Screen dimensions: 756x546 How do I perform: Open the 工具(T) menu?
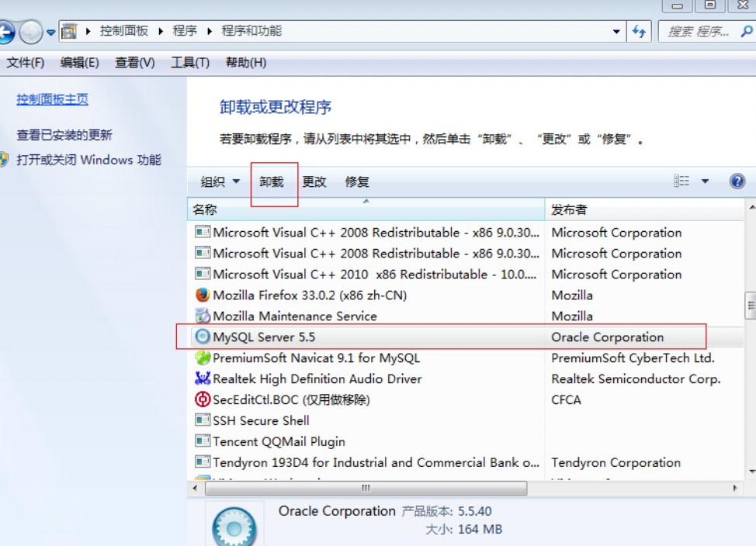pos(190,63)
